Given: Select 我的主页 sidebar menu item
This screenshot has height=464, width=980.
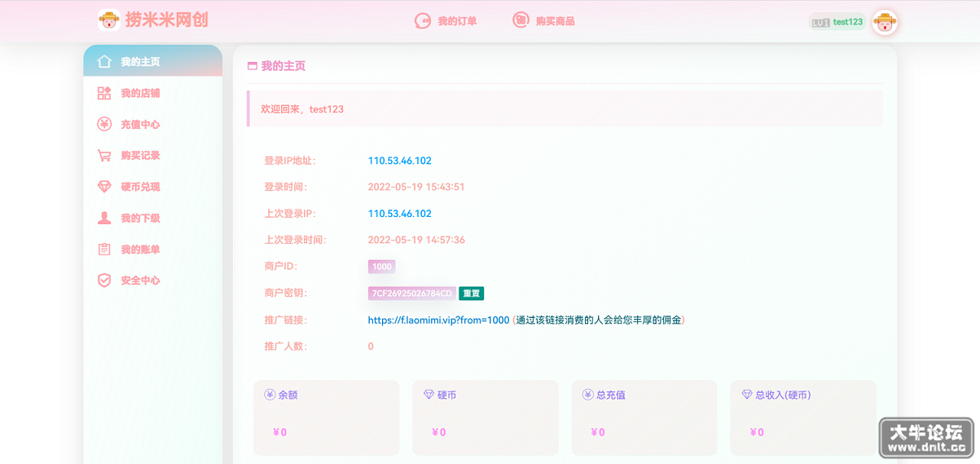Looking at the screenshot, I should (152, 61).
